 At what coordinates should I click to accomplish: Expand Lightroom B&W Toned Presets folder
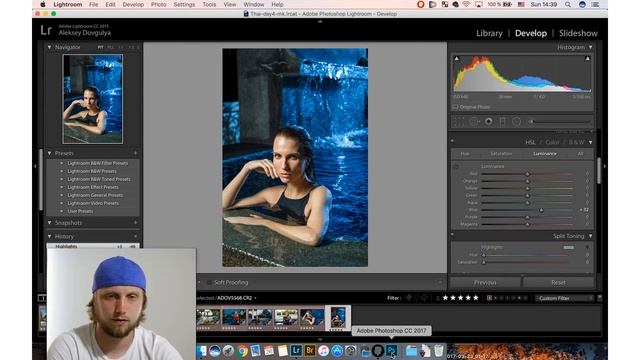62,179
